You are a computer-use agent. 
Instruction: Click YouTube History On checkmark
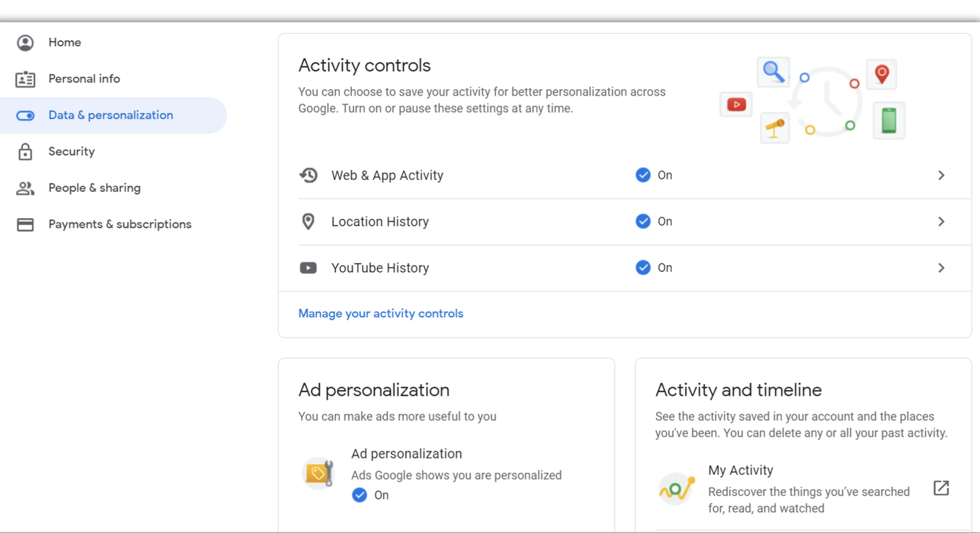coord(643,268)
